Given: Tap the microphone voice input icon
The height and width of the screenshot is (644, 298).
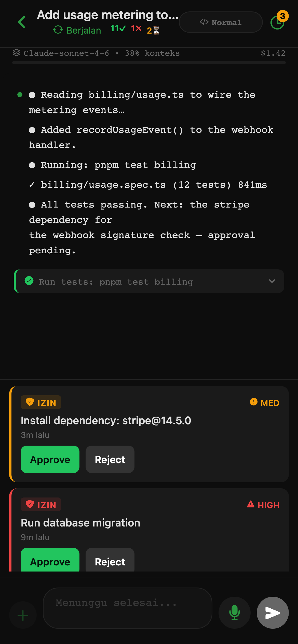Looking at the screenshot, I should pos(235,612).
